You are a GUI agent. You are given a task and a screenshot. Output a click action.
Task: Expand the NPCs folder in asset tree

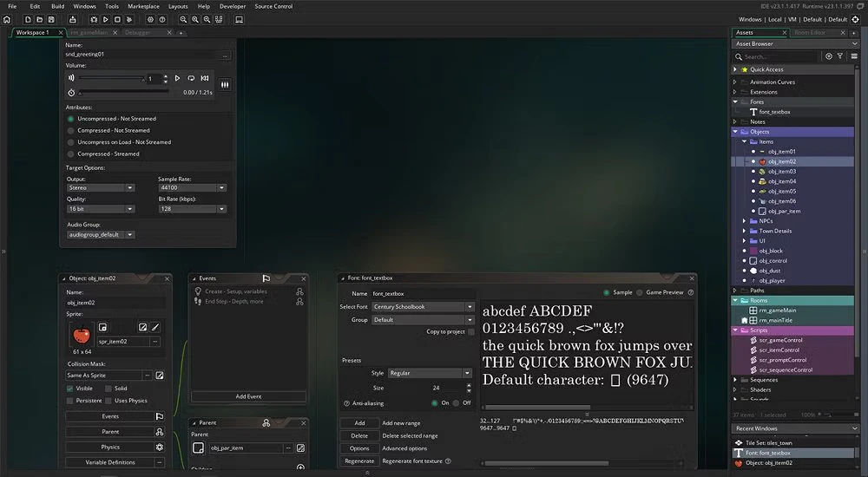(x=745, y=221)
